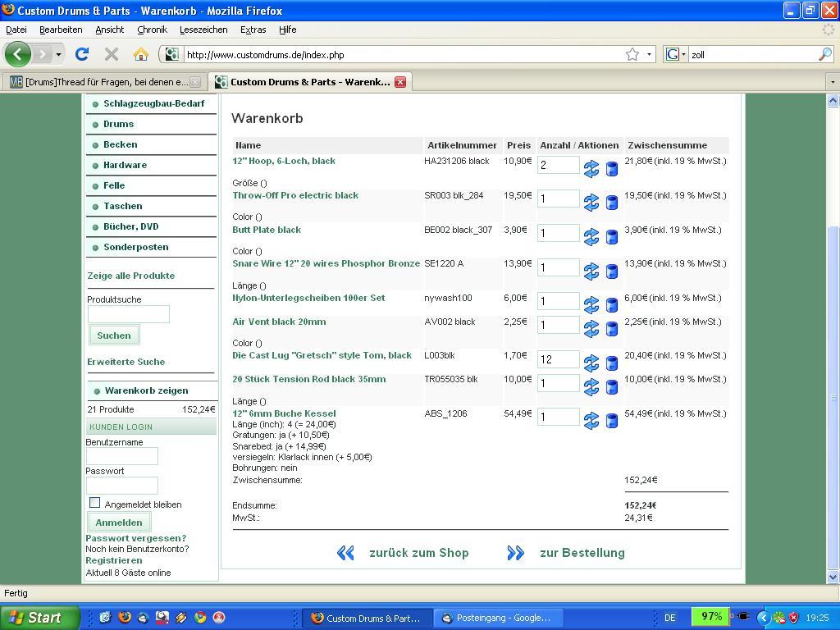Remove Throw-Off Pro electric black from cart
Viewport: 840px width, 630px height.
[612, 203]
